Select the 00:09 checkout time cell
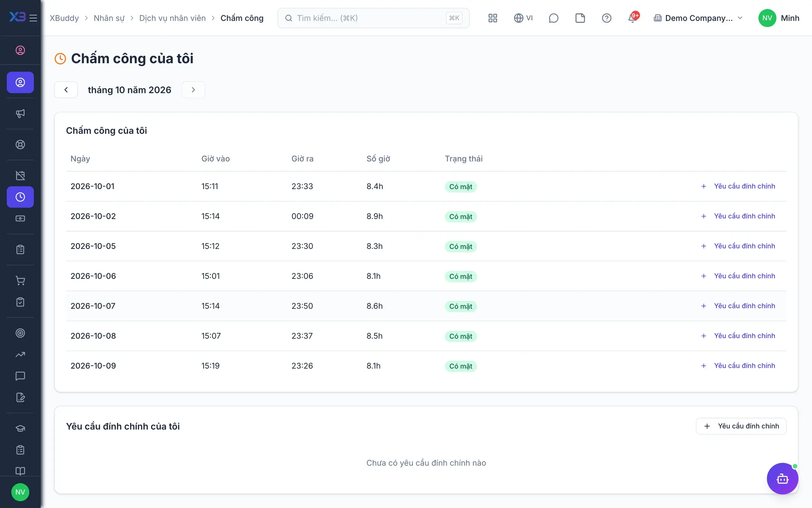The image size is (812, 508). pyautogui.click(x=302, y=216)
